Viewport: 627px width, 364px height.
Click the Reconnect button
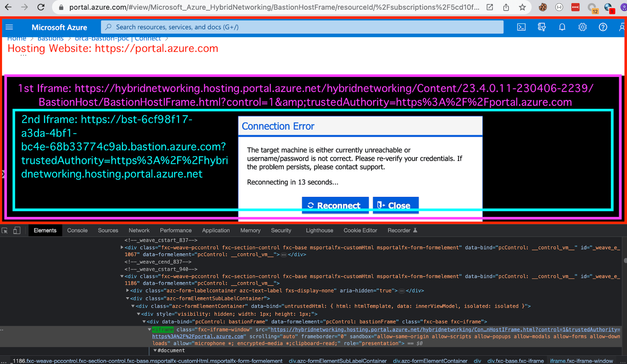coord(335,205)
